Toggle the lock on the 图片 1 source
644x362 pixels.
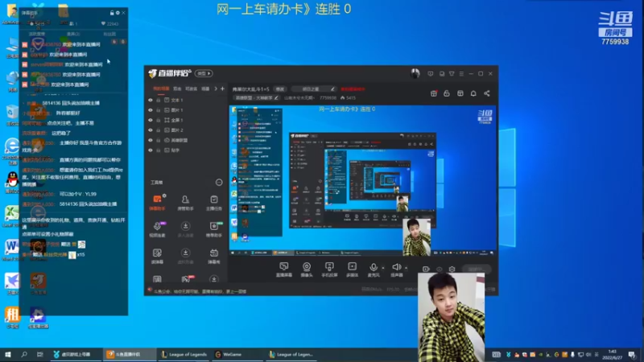158,110
